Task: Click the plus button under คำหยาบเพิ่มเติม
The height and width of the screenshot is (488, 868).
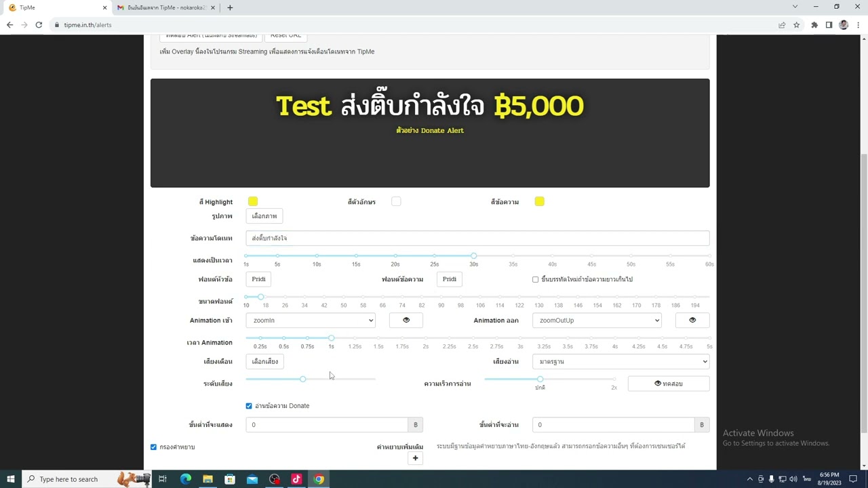Action: [x=415, y=459]
